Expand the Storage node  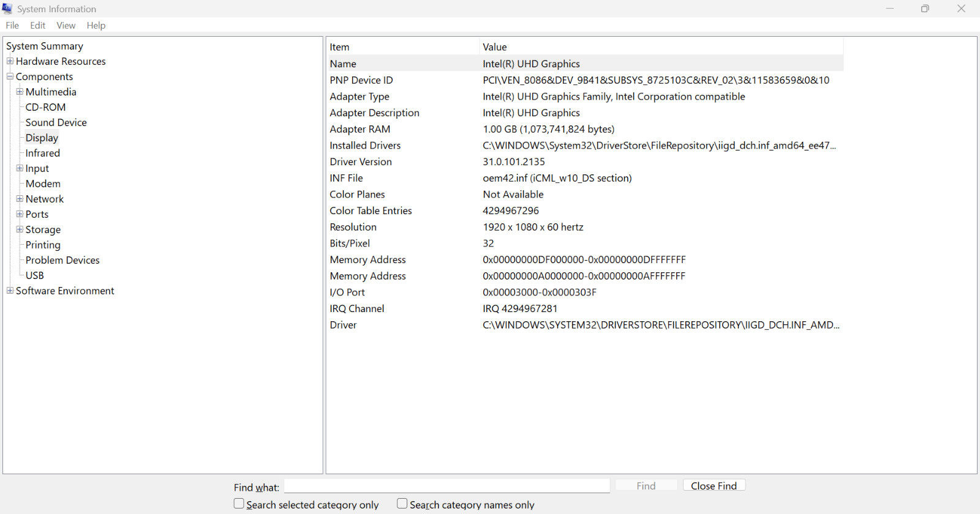(x=20, y=229)
